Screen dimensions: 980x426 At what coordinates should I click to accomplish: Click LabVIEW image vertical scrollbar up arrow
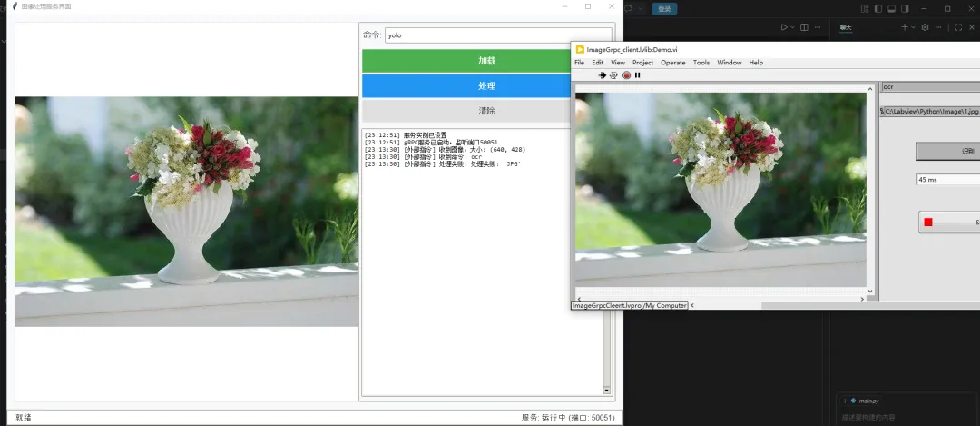click(870, 89)
